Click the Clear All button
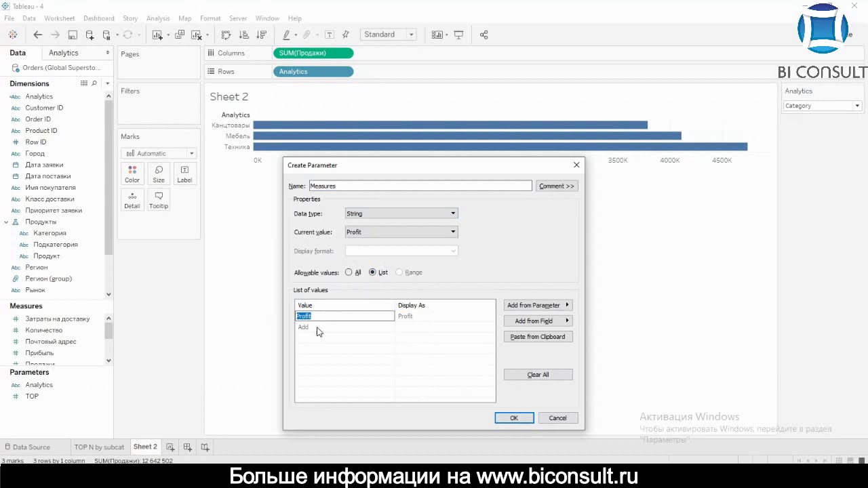This screenshot has width=868, height=488. pos(538,375)
